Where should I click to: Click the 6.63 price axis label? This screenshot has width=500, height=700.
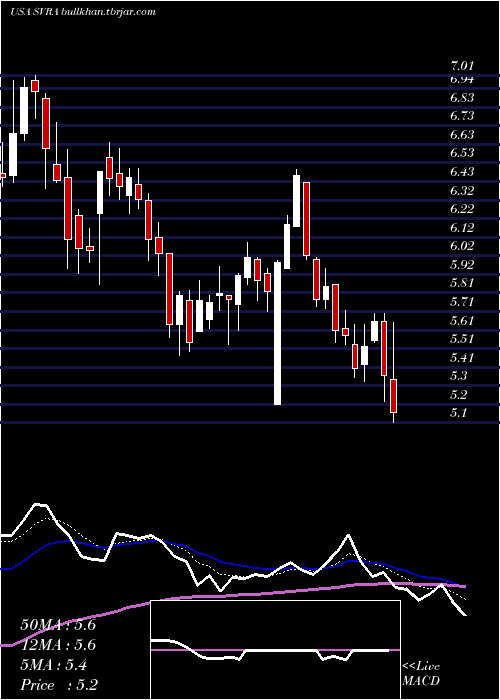(x=462, y=135)
